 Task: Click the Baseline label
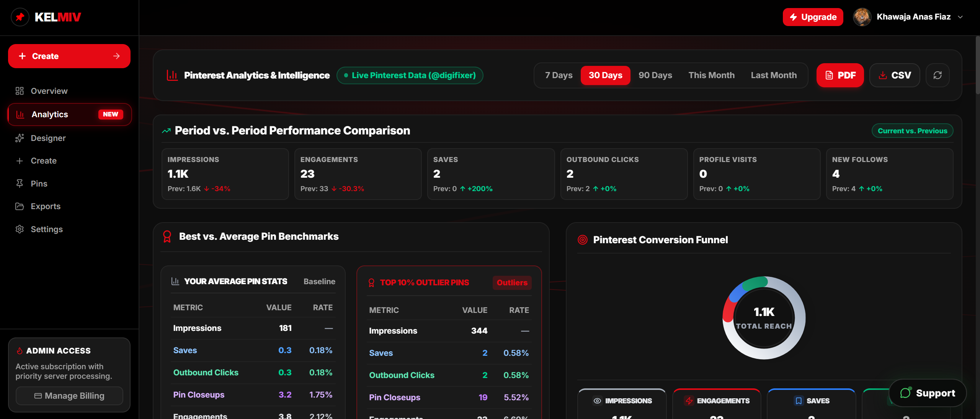point(319,282)
